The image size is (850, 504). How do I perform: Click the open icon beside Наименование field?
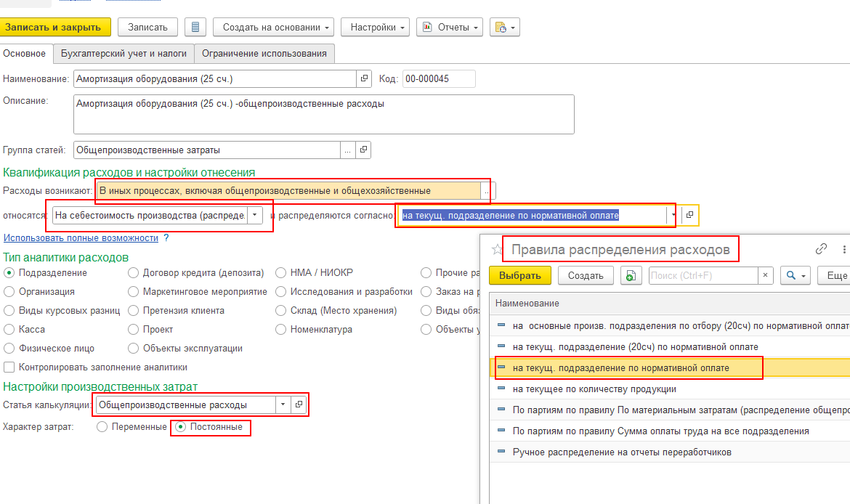pos(364,78)
